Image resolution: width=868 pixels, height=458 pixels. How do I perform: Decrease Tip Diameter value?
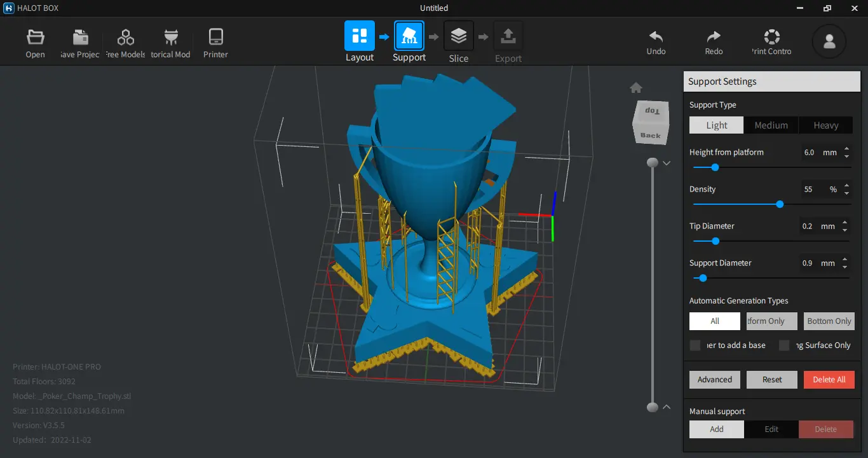(x=844, y=230)
